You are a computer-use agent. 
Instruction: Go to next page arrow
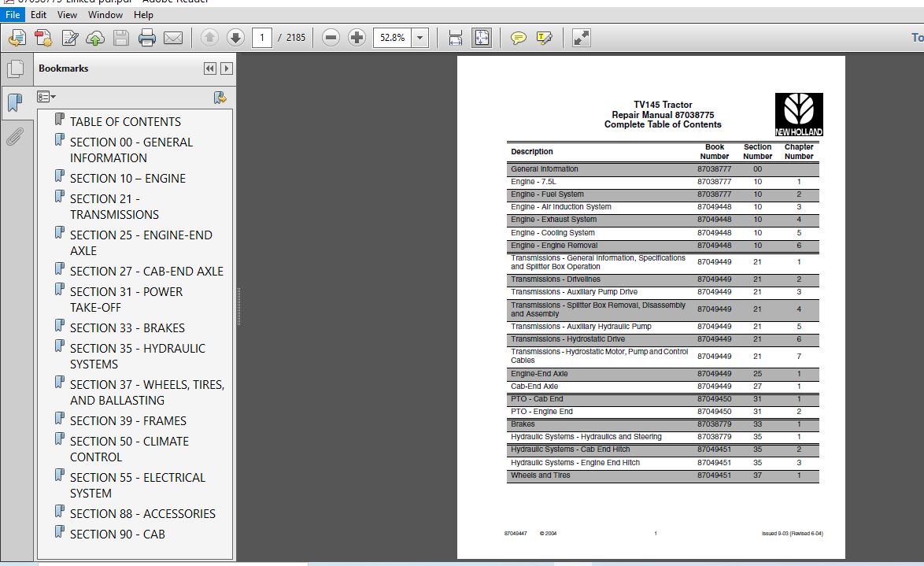click(235, 38)
